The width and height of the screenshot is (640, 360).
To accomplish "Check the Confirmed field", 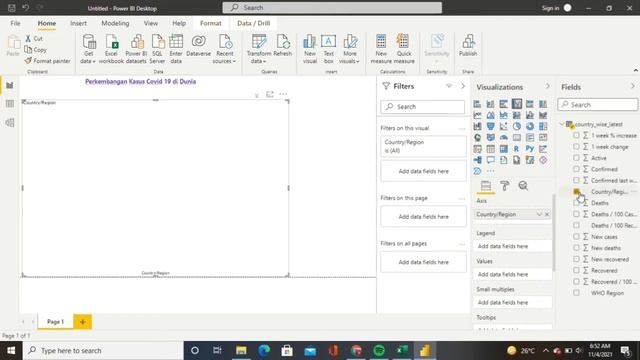I will coord(576,169).
